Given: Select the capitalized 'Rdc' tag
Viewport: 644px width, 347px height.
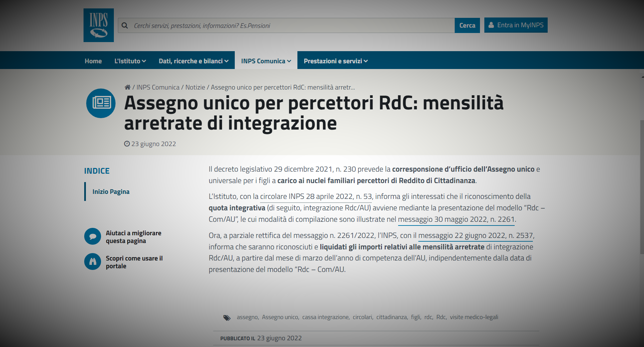Looking at the screenshot, I should pos(441,317).
